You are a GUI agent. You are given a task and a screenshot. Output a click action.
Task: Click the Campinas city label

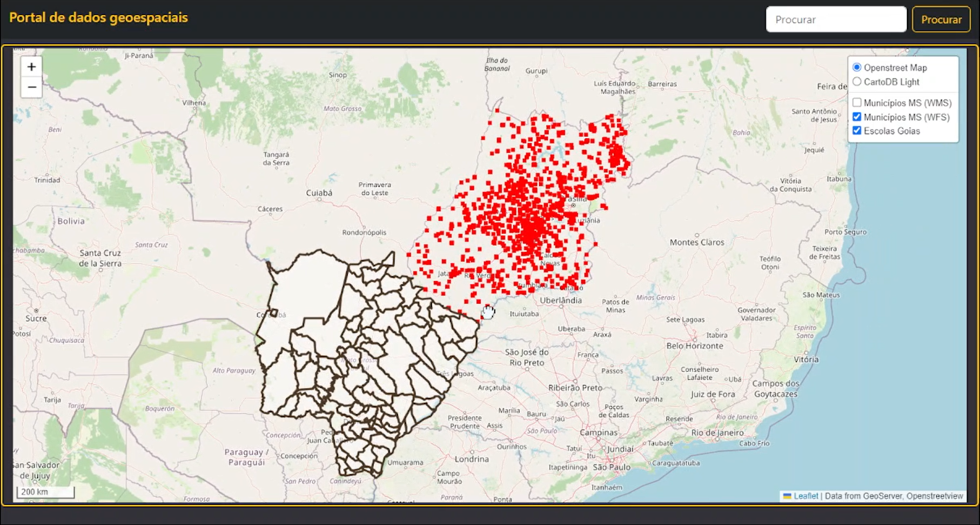pos(599,433)
